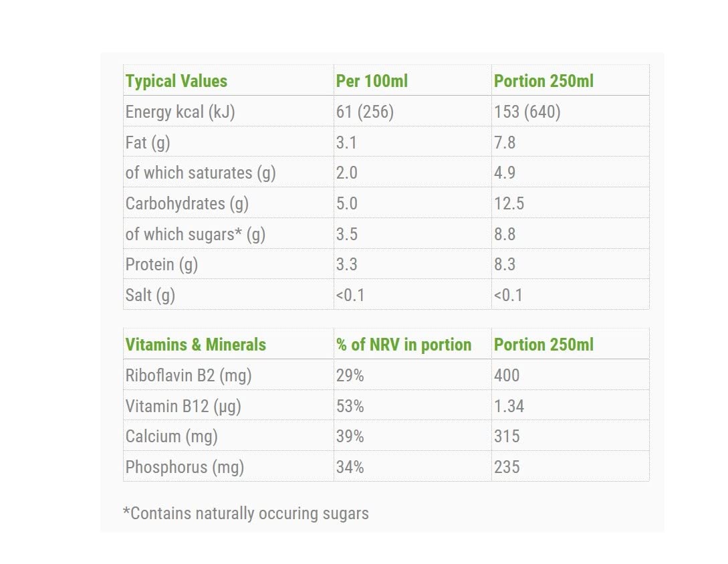The image size is (728, 564).
Task: Select the "Calcium (mg)" row label
Action: tap(172, 436)
